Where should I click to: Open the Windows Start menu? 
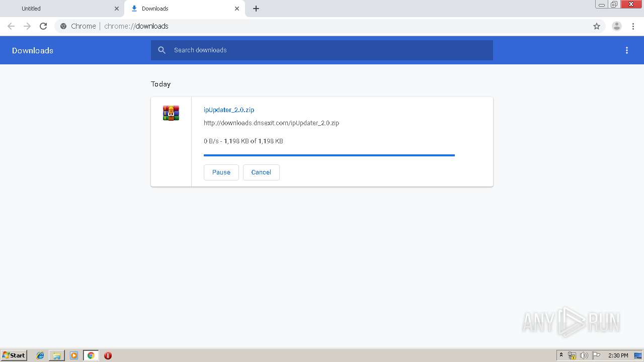pyautogui.click(x=14, y=355)
